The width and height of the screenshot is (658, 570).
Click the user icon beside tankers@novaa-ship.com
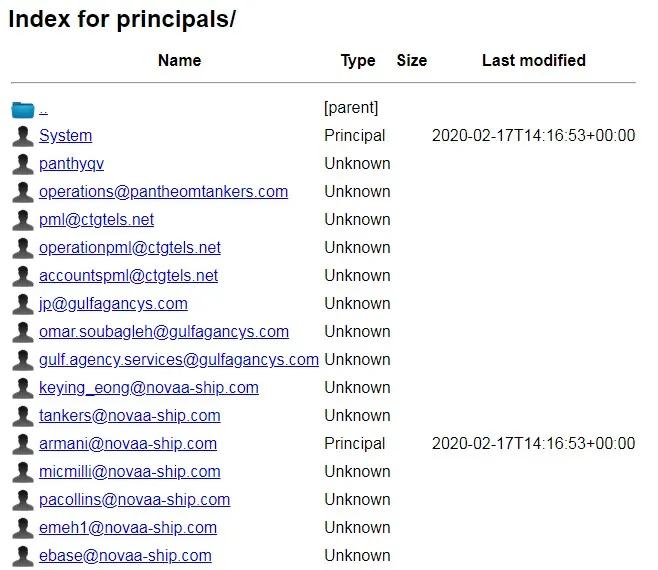(23, 416)
